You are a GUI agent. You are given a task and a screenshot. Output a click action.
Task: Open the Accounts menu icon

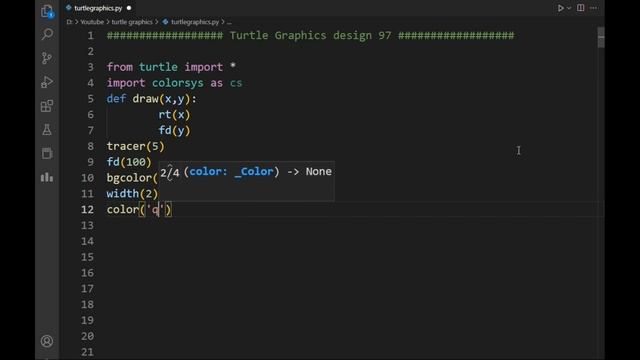click(x=47, y=341)
